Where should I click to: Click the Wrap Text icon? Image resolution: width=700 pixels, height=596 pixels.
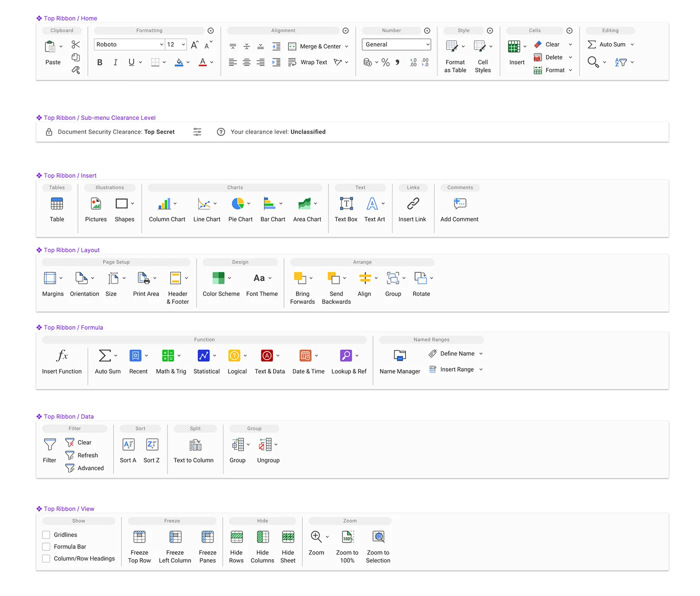click(292, 62)
